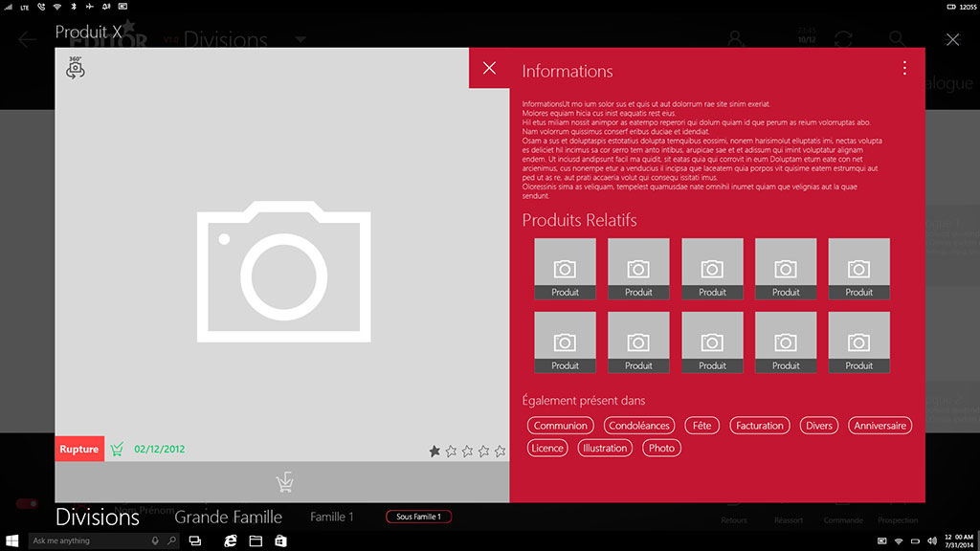Open Task View in the taskbar
980x551 pixels.
194,540
